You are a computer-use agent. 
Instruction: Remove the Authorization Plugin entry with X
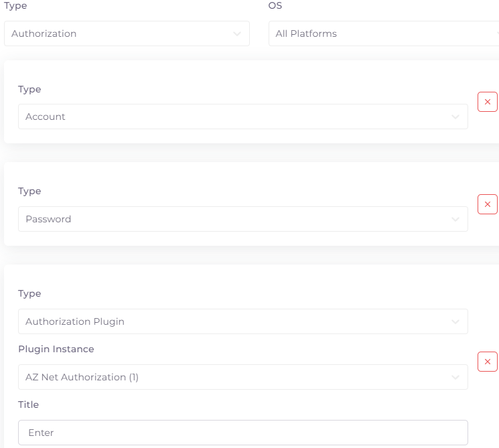pyautogui.click(x=487, y=362)
